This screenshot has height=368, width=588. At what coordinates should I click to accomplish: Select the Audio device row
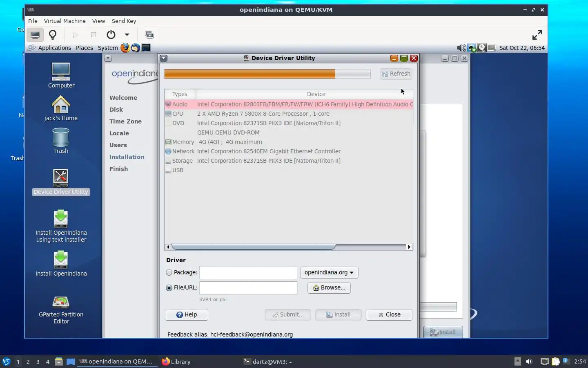289,104
